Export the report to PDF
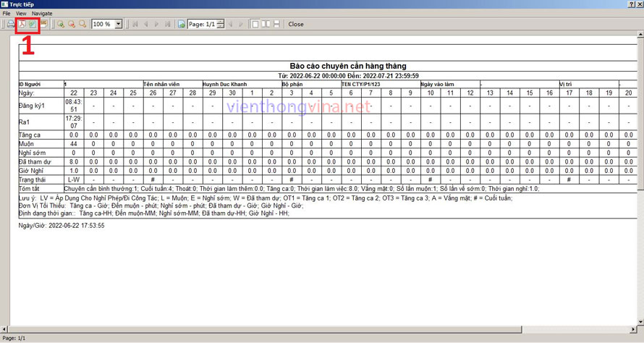The width and height of the screenshot is (644, 343). (22, 24)
